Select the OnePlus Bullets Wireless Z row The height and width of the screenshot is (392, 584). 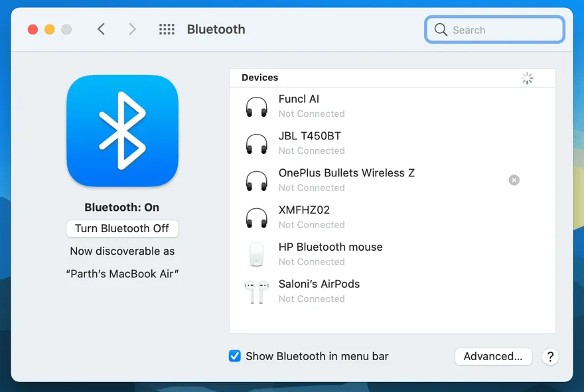372,180
